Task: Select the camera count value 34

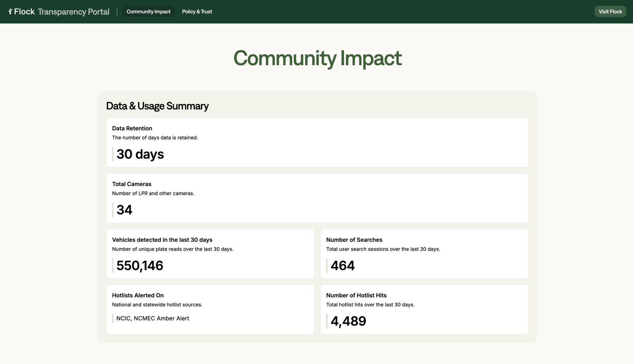Action: click(124, 210)
